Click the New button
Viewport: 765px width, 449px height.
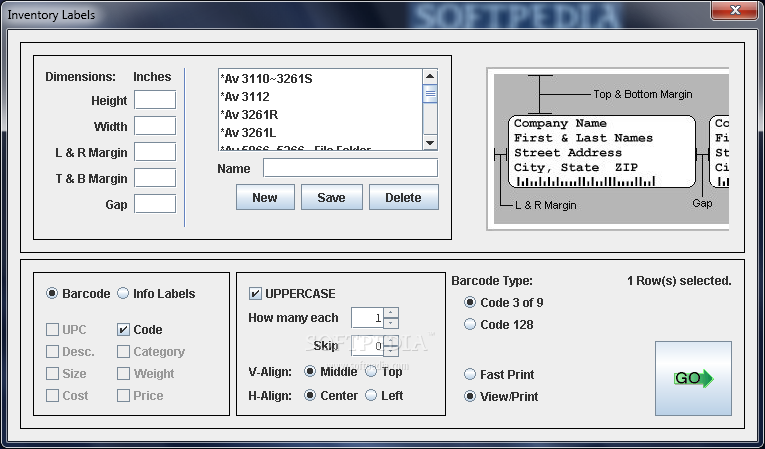click(x=265, y=197)
